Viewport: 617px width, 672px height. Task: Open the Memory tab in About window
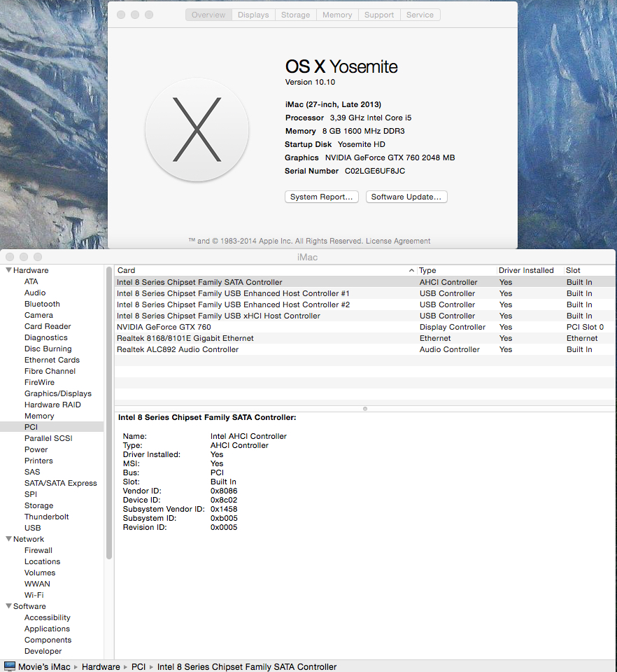pyautogui.click(x=337, y=15)
